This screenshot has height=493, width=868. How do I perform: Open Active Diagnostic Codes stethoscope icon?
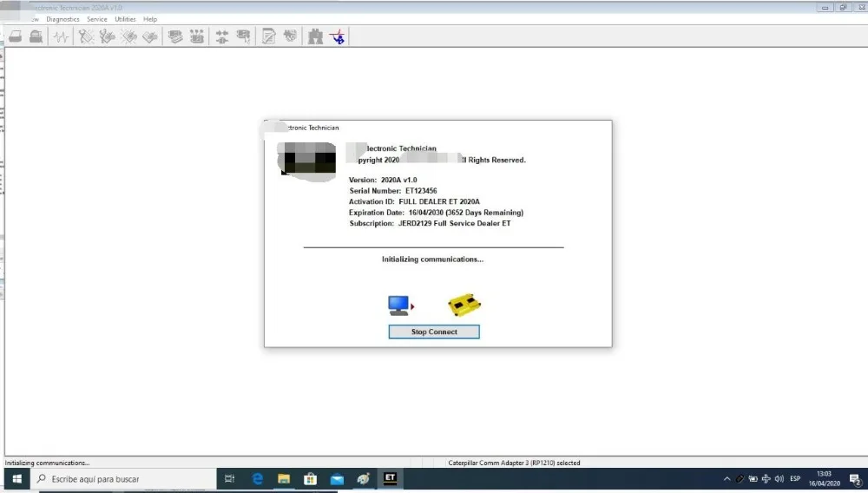point(86,36)
